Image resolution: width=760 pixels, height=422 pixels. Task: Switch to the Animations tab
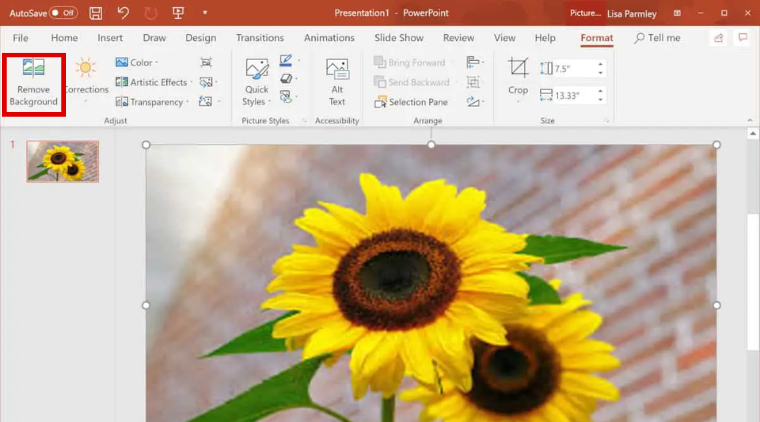(329, 38)
